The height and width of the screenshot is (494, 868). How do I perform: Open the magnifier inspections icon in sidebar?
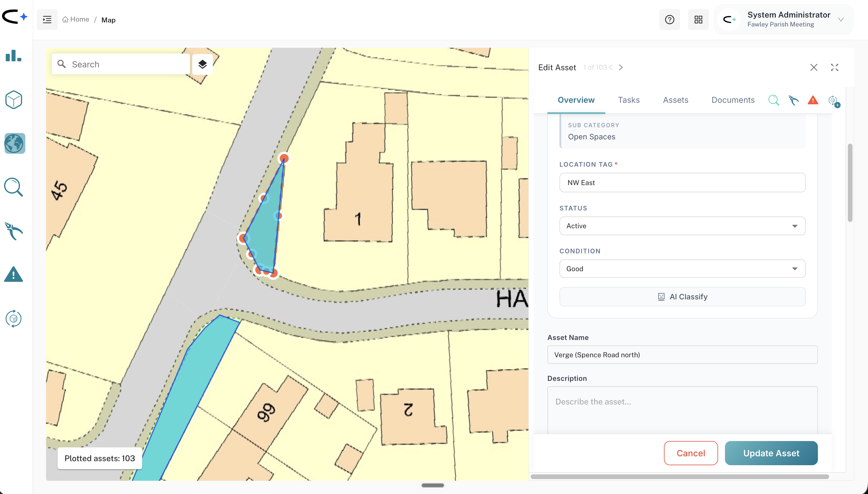coord(14,187)
